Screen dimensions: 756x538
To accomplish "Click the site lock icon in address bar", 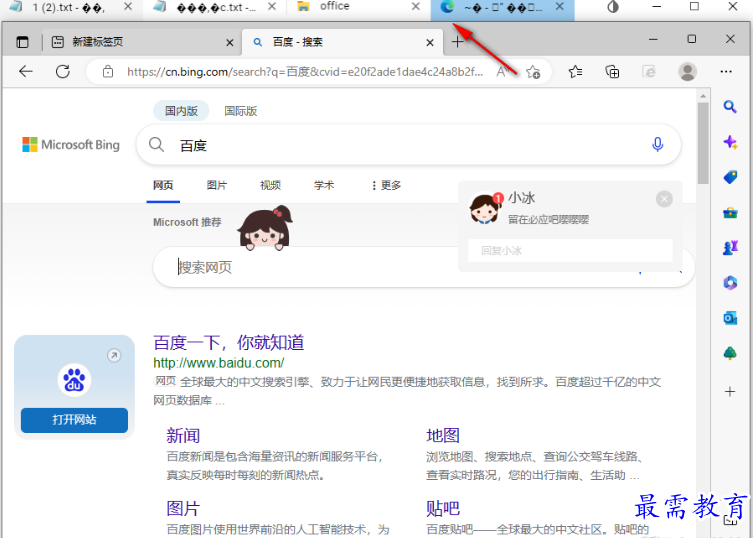I will (x=108, y=71).
